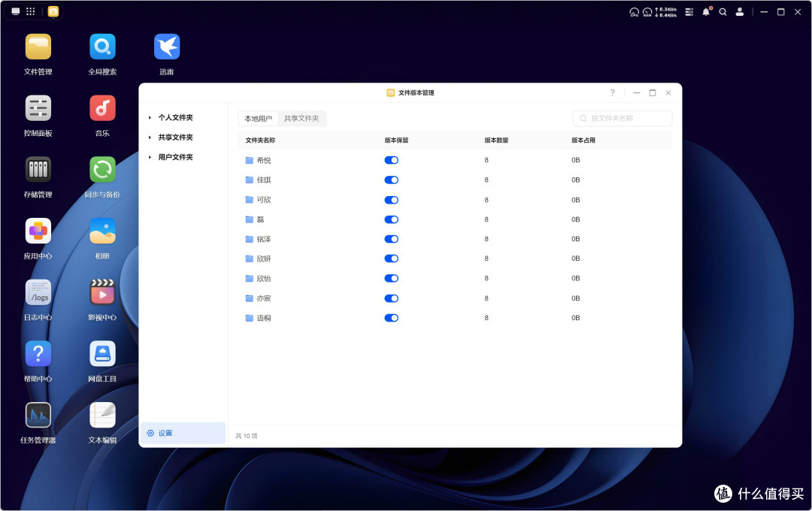The image size is (812, 511).
Task: Expand the 共享文件夹 tree node arrow
Action: point(150,138)
